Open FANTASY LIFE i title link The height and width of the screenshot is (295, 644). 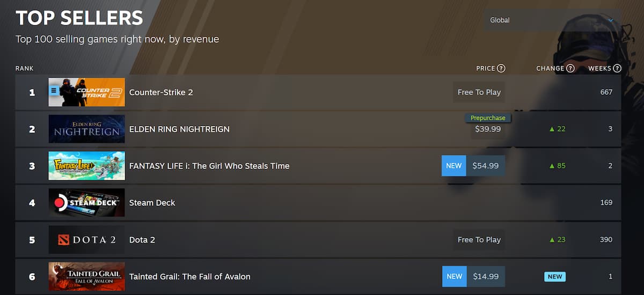click(x=209, y=166)
